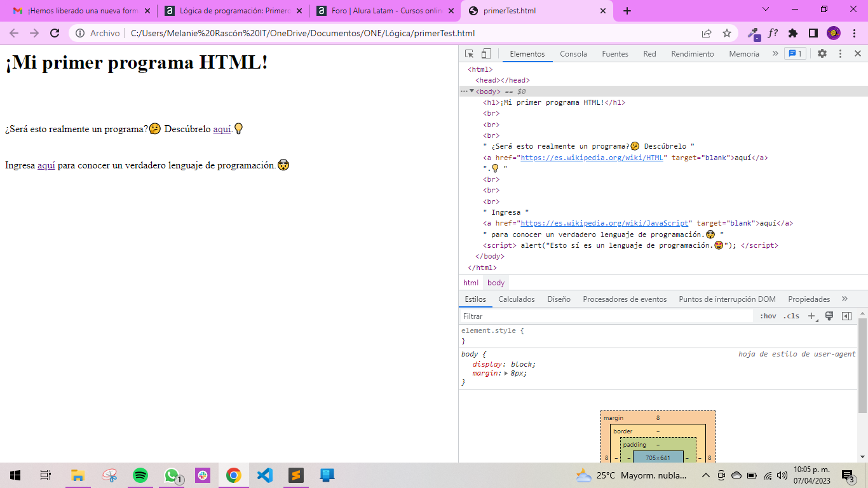The height and width of the screenshot is (488, 868).
Task: Toggle the :hov element state panel
Action: coord(768,316)
